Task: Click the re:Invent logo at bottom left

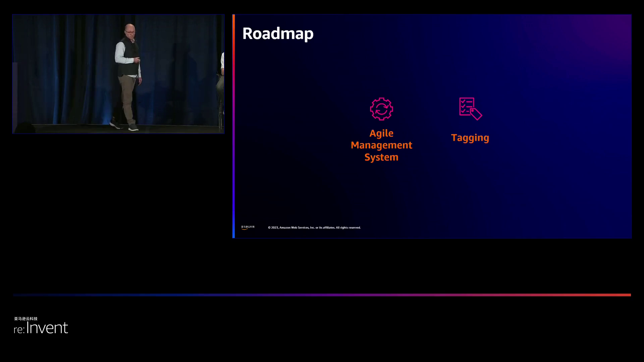Action: coord(41,328)
